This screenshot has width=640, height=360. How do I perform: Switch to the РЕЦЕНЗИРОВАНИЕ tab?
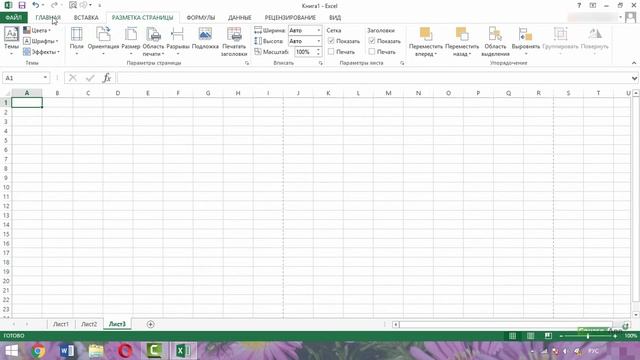point(290,18)
